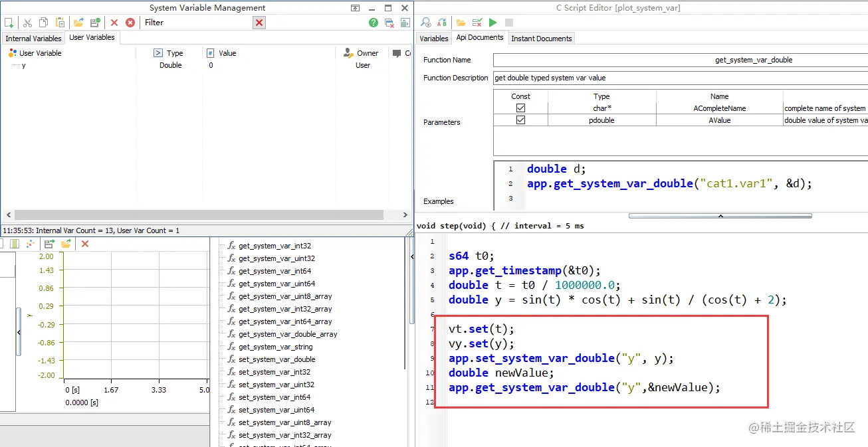Select set_system_var_int32_array in function list
The width and height of the screenshot is (868, 447).
pyautogui.click(x=285, y=435)
